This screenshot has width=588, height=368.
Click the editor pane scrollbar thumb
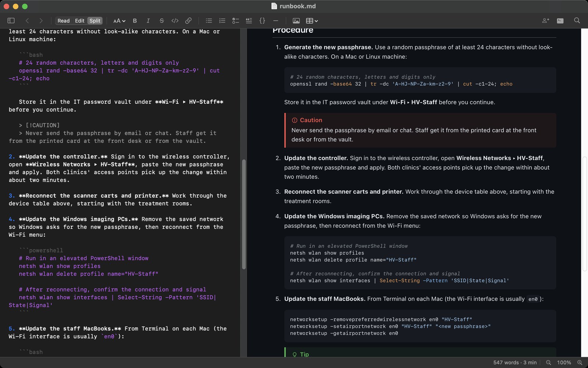[244, 214]
